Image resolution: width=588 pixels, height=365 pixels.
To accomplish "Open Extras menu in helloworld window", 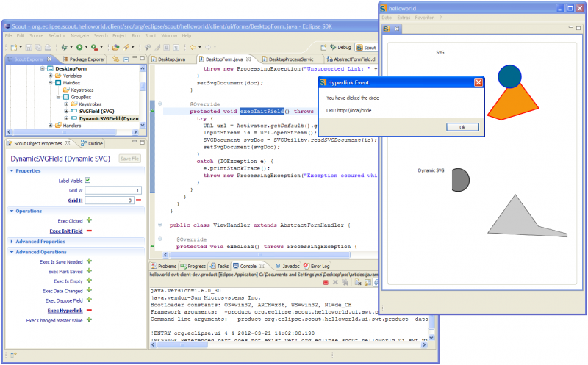I will pos(404,18).
